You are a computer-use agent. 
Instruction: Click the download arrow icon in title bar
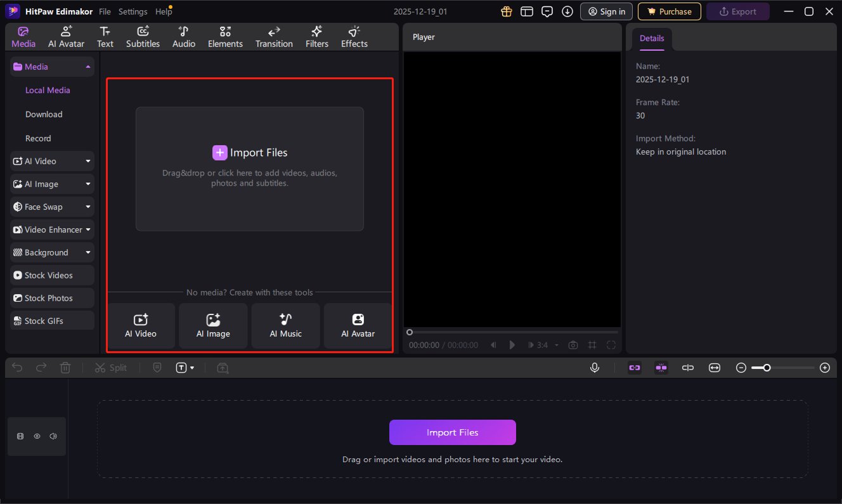click(567, 11)
